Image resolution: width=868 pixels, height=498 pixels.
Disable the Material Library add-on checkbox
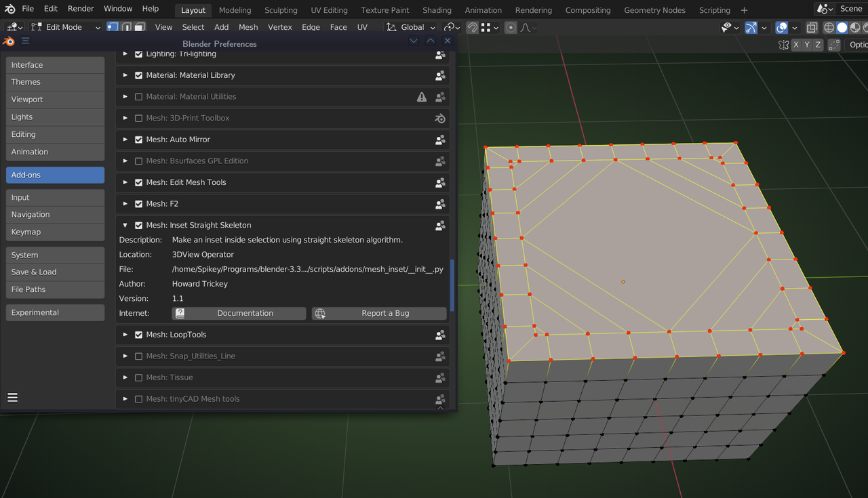tap(139, 75)
